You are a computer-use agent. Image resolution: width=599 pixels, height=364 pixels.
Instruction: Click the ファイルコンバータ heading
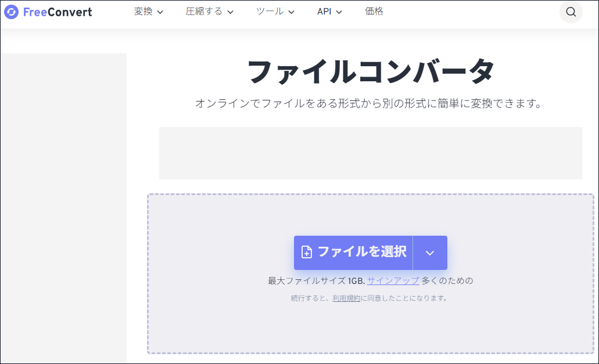pos(371,71)
